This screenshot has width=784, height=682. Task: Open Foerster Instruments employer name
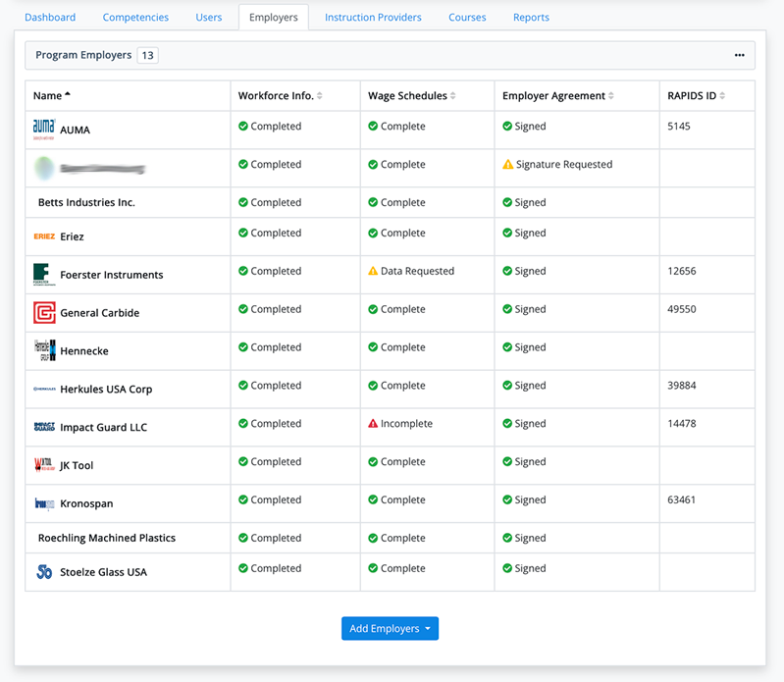point(112,275)
